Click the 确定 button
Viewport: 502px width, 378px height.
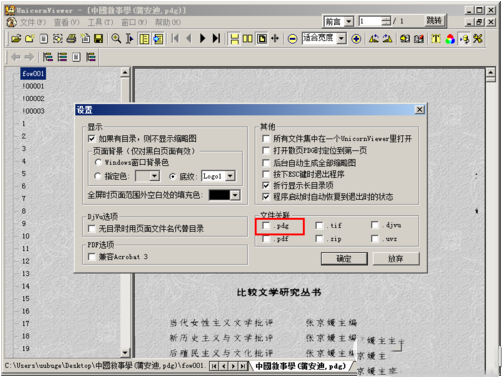344,259
